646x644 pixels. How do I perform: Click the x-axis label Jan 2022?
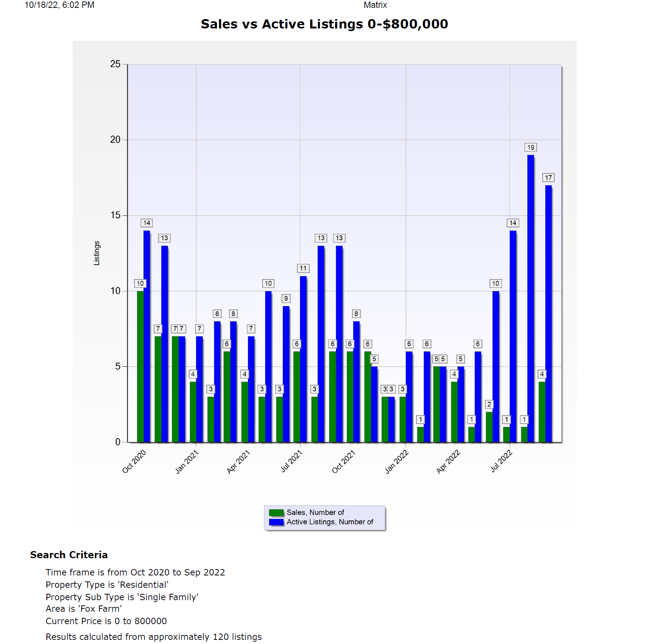(397, 462)
